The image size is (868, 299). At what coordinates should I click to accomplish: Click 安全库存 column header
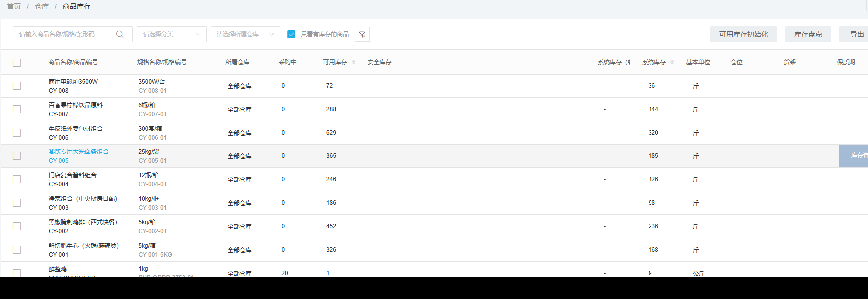pos(379,62)
